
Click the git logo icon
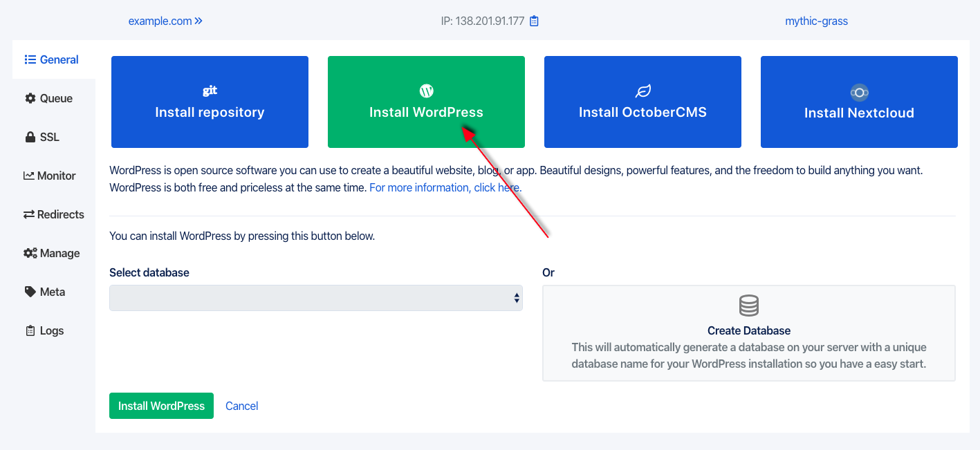pyautogui.click(x=210, y=91)
